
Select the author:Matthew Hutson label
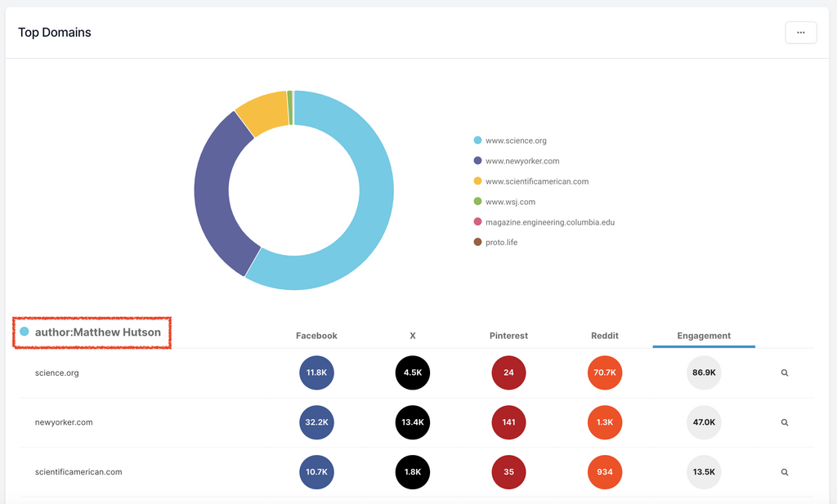click(x=97, y=332)
